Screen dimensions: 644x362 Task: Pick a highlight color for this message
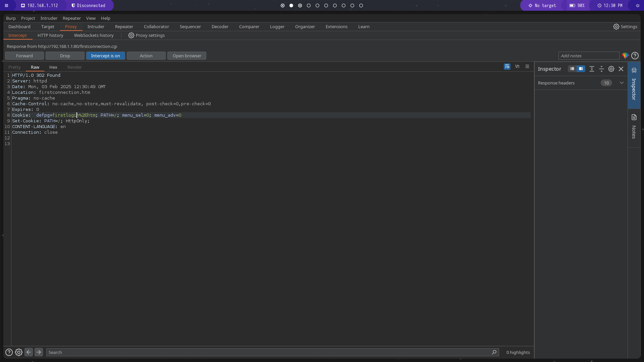[625, 56]
